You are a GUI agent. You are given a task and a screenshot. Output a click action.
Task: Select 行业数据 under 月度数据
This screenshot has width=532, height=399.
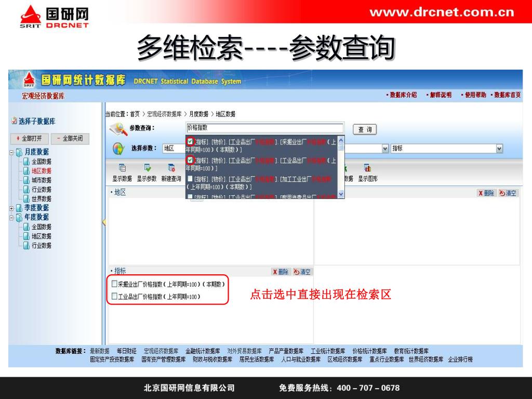coord(42,190)
